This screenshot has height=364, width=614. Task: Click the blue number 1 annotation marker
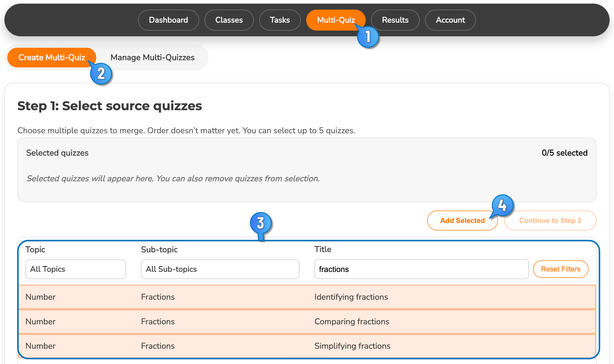pyautogui.click(x=368, y=37)
